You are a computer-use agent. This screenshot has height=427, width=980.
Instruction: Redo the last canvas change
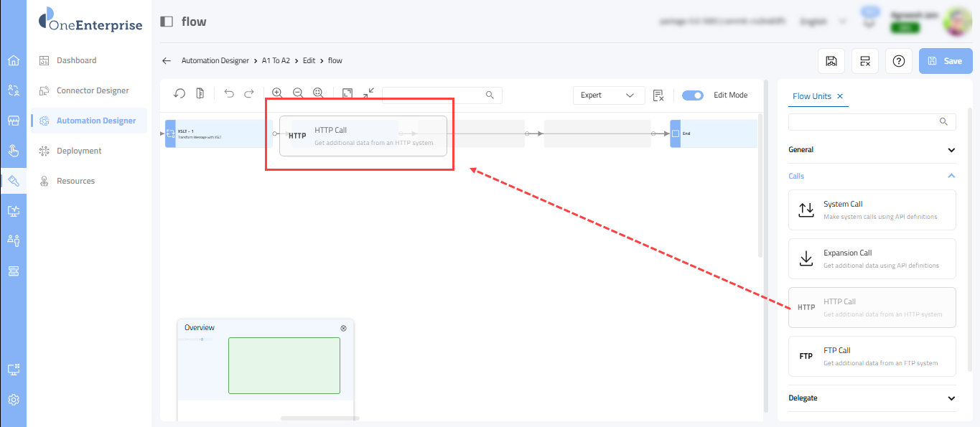click(x=249, y=93)
